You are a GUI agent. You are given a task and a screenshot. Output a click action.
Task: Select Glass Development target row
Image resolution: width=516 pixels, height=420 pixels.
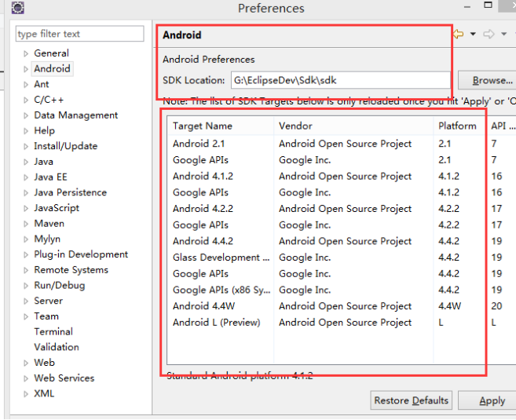point(342,257)
